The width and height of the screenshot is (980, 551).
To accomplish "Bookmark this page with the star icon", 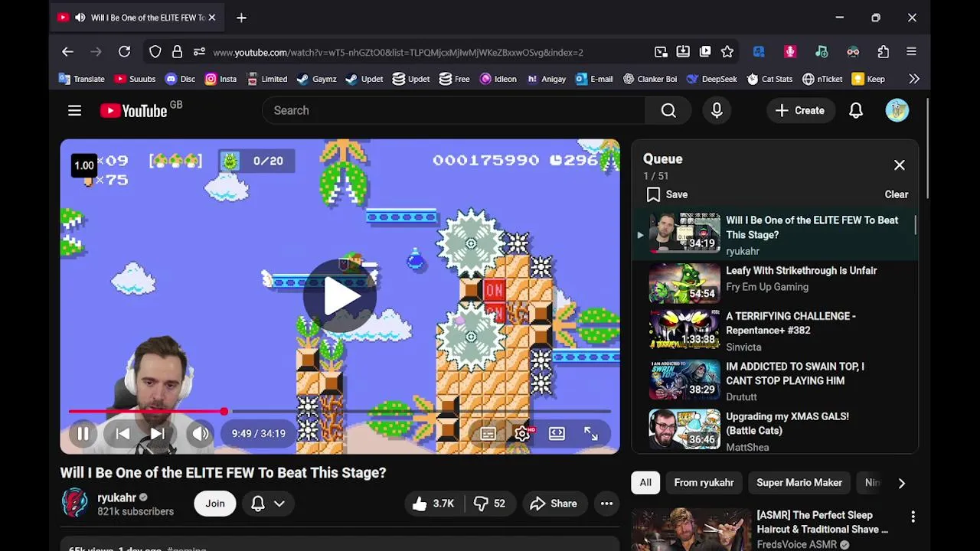I will pos(727,52).
